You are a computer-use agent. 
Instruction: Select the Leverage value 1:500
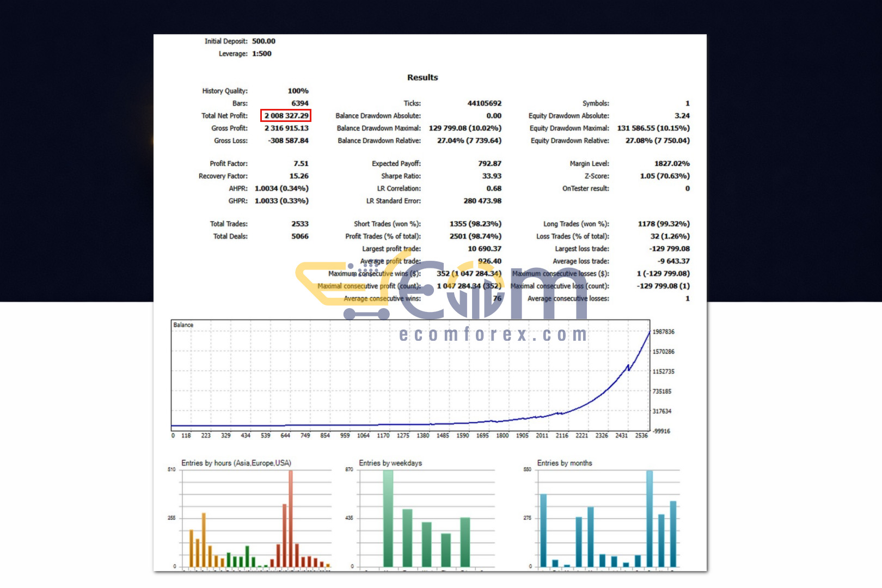tap(261, 54)
